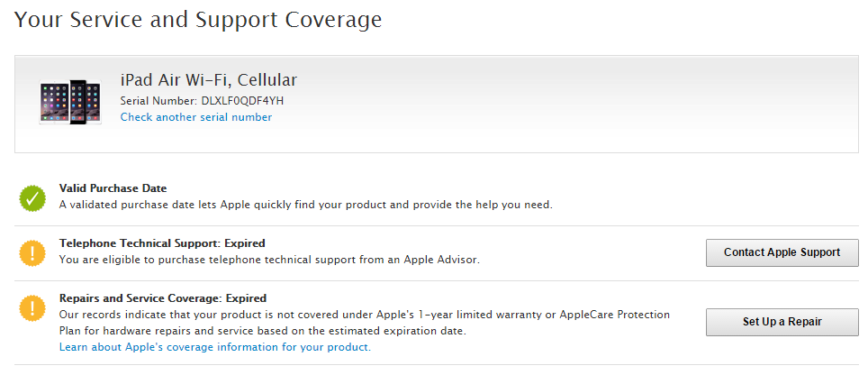
Task: Click the iPad Air Wi-Fi, Cellular title
Action: point(209,80)
